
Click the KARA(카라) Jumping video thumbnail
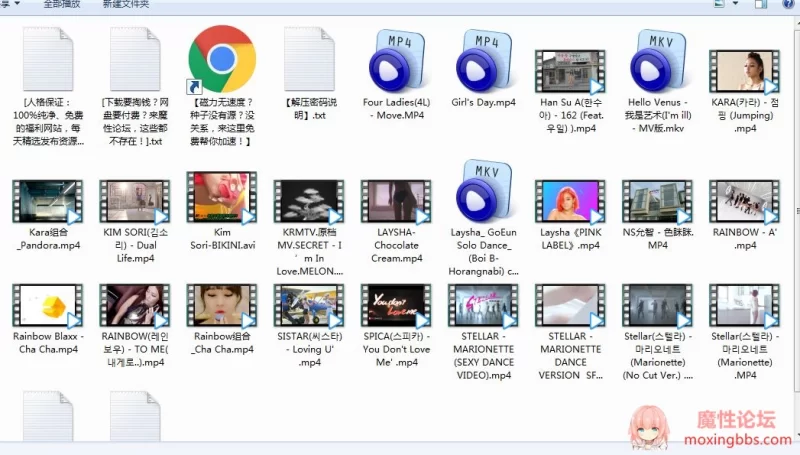point(744,71)
